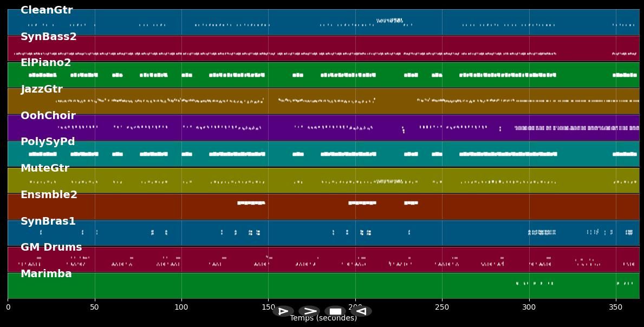The width and height of the screenshot is (644, 327).
Task: Select the CleanGtr track label
Action: pyautogui.click(x=47, y=10)
